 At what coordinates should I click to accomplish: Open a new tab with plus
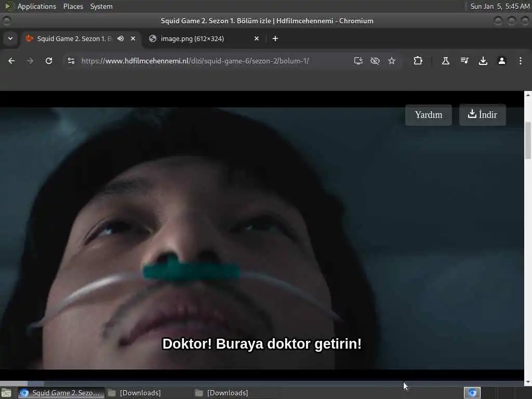tap(275, 38)
